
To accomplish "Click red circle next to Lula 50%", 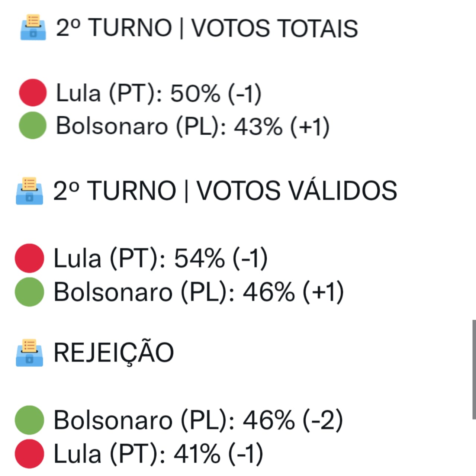I will tap(33, 93).
